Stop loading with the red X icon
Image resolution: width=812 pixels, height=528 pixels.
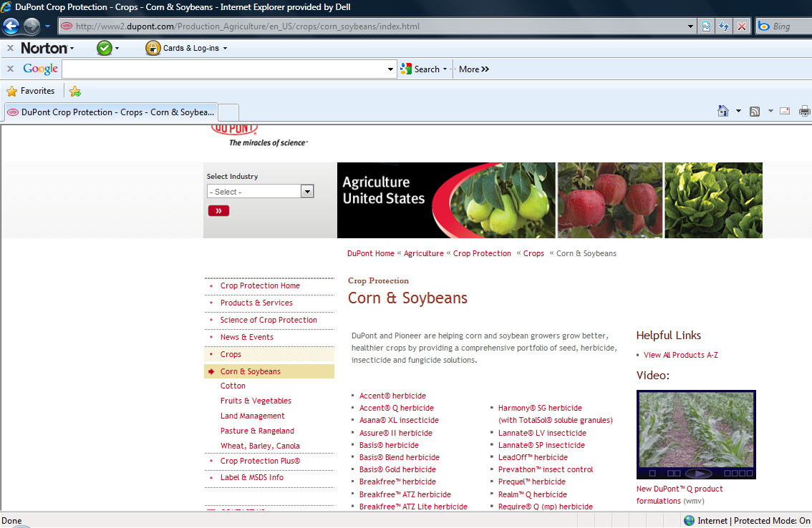(742, 26)
